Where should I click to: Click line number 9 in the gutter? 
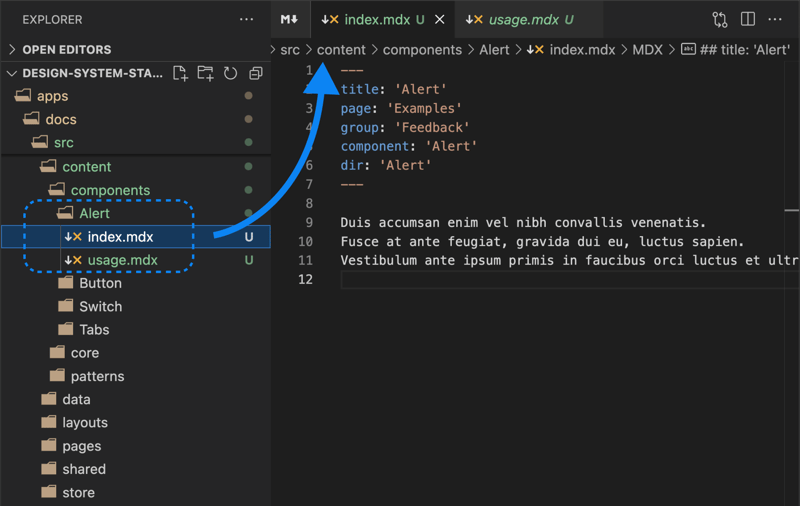[x=309, y=223]
